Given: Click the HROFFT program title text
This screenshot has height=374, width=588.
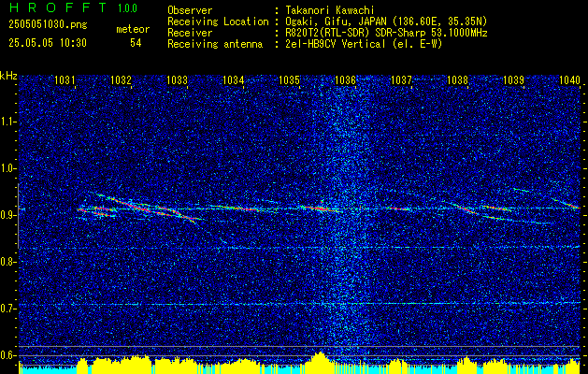Looking at the screenshot, I should pos(58,7).
